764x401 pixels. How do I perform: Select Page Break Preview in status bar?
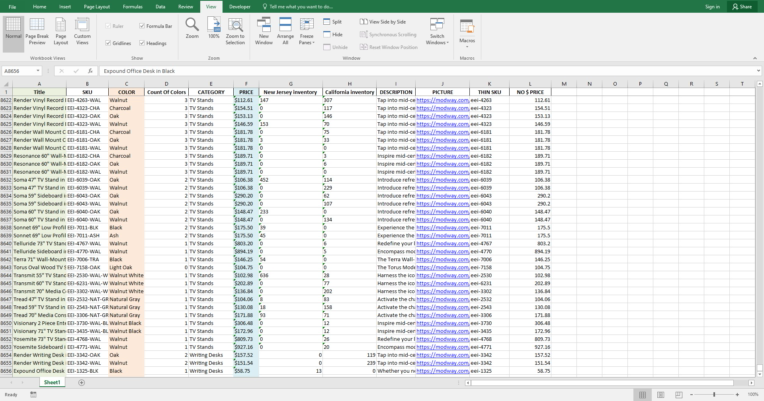pos(678,394)
